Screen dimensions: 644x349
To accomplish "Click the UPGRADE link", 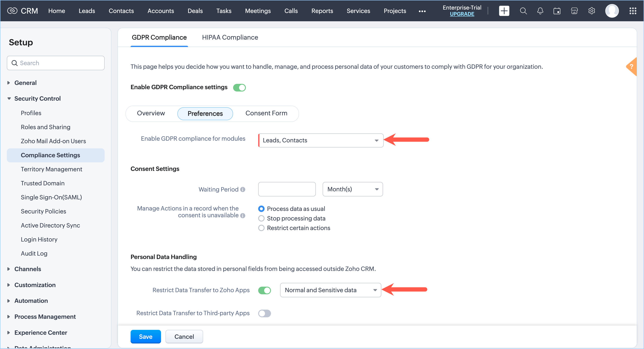I will (462, 14).
